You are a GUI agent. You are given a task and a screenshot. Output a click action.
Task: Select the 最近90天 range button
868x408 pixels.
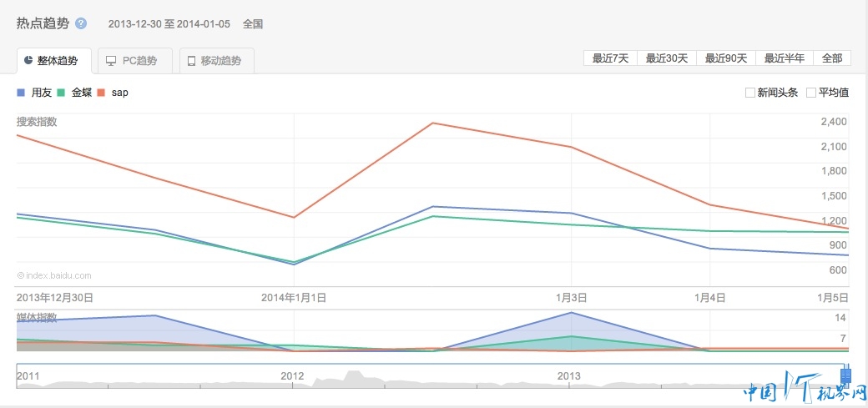point(726,58)
